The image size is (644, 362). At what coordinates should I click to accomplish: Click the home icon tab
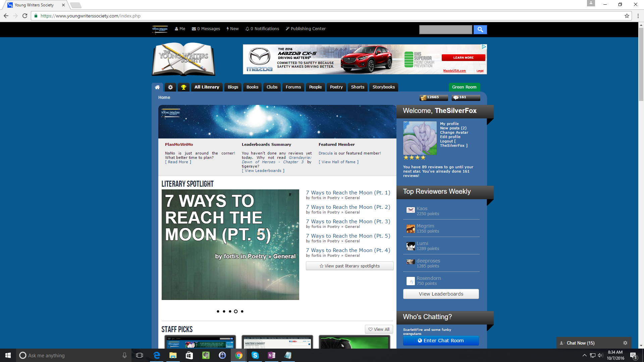157,87
